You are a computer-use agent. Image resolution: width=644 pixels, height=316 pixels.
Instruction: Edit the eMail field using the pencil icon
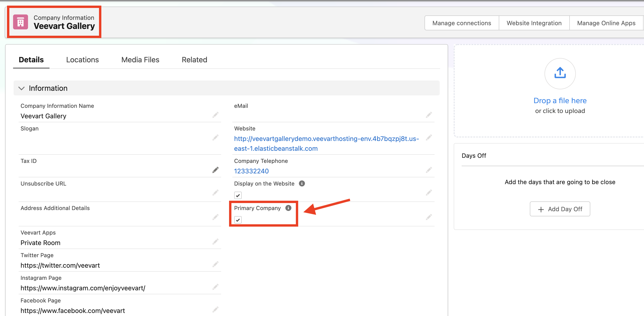click(428, 115)
